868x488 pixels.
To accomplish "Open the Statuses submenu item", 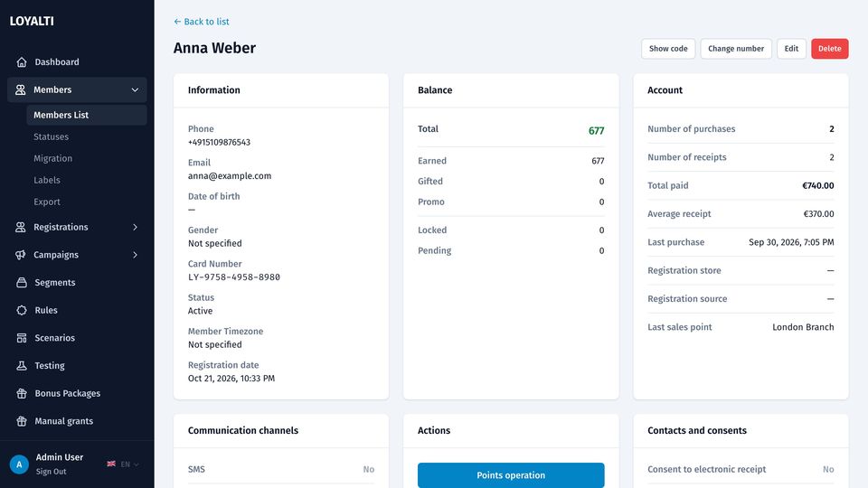I will click(x=51, y=136).
